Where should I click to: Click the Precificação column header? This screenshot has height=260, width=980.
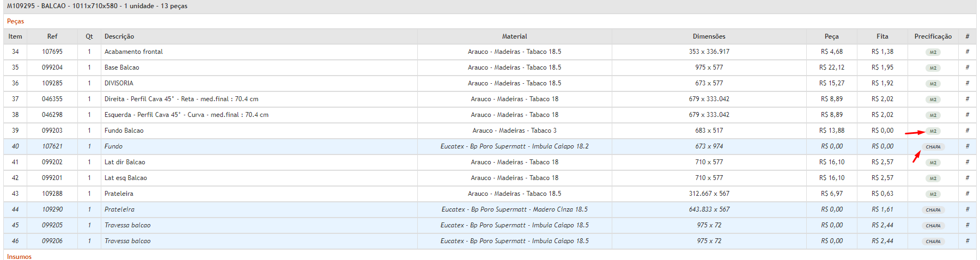(x=933, y=36)
